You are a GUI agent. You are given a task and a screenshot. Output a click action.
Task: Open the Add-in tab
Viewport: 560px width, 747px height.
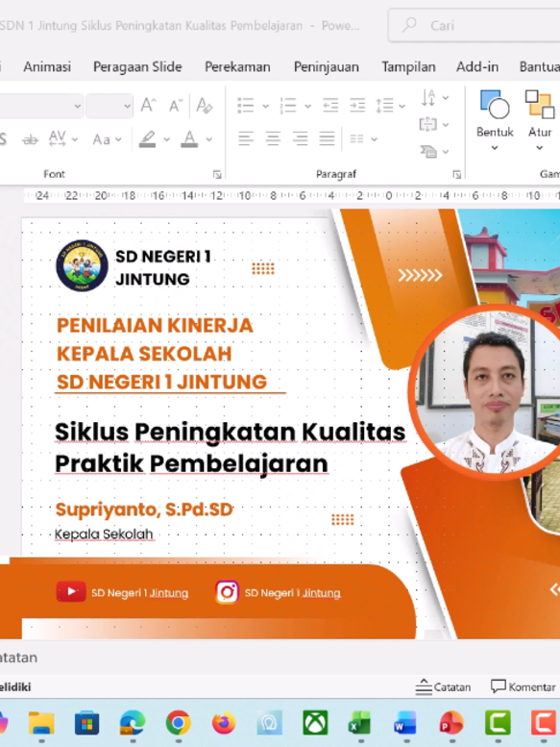click(x=477, y=66)
